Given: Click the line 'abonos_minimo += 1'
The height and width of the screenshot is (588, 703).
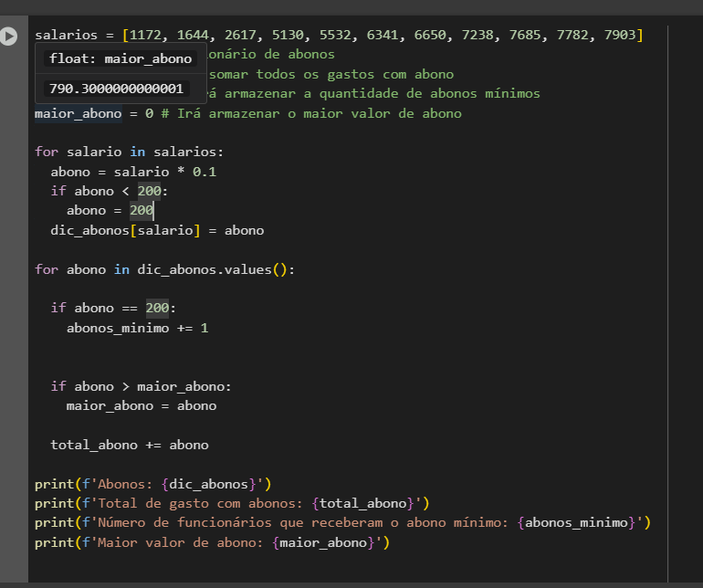Looking at the screenshot, I should point(138,329).
